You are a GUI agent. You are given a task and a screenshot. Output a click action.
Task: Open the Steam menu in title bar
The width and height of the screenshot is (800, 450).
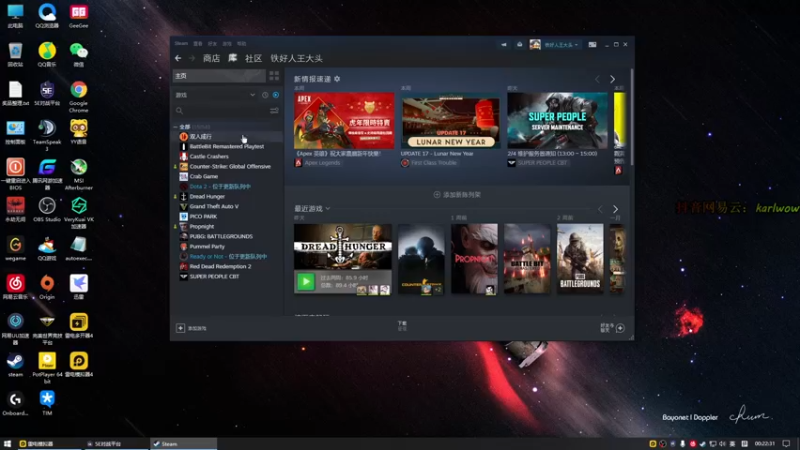pyautogui.click(x=181, y=43)
